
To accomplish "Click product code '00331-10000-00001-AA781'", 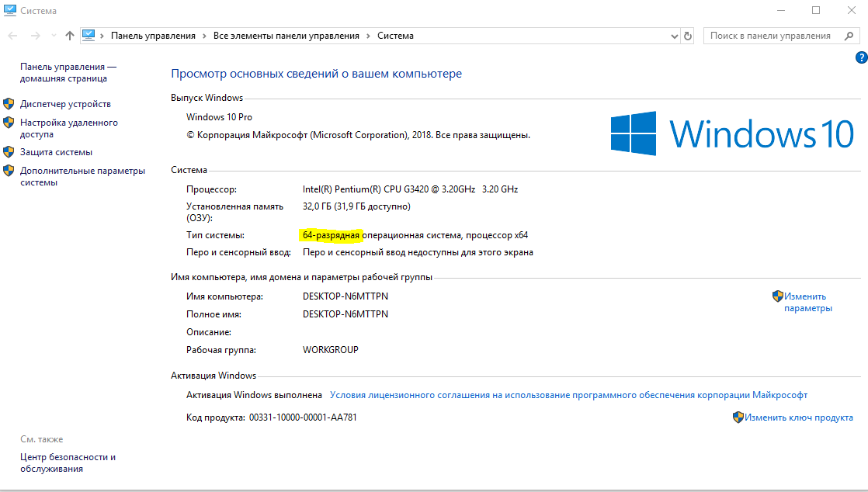I will pyautogui.click(x=303, y=418).
